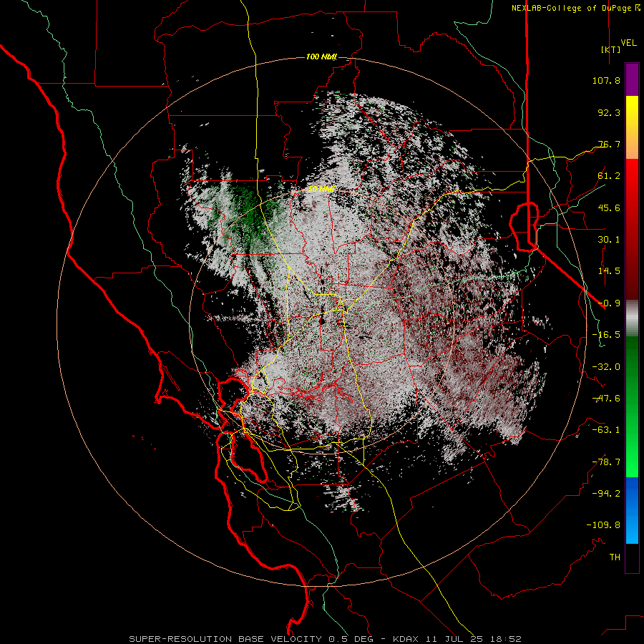Select the -63.1 velocity scale value
The width and height of the screenshot is (644, 644).
(606, 430)
